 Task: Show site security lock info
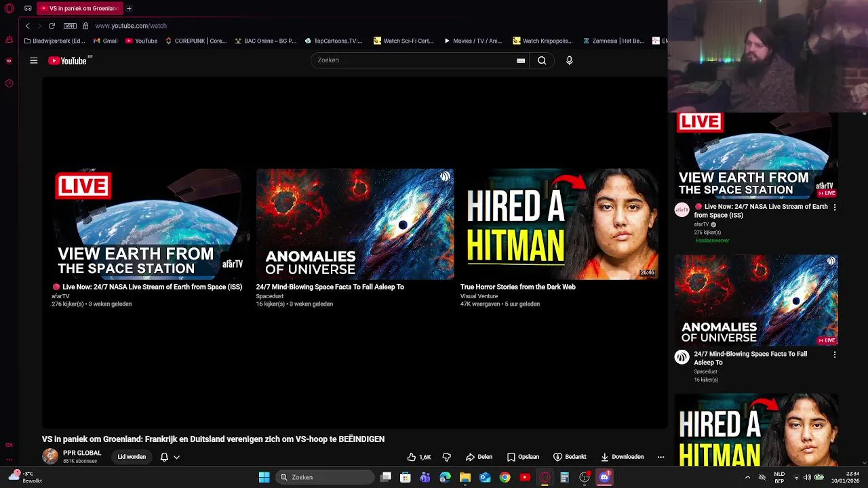click(x=85, y=26)
